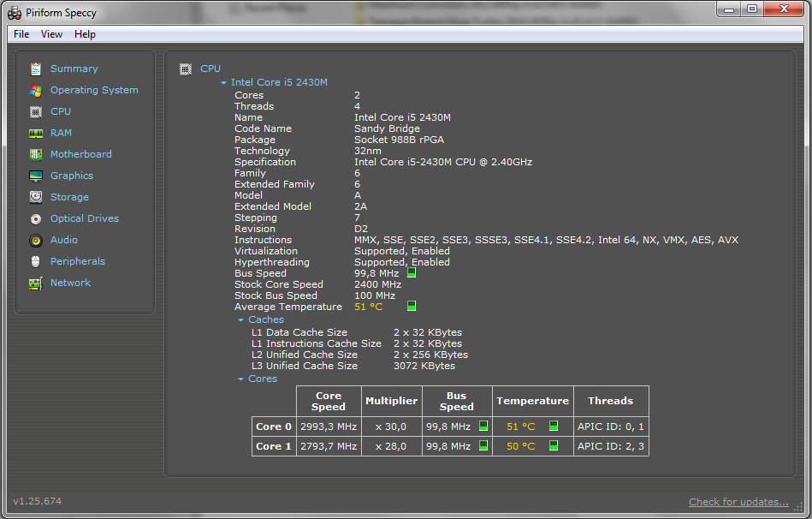Select the Core 0 row label
Screen dimensions: 812x519
coord(274,427)
